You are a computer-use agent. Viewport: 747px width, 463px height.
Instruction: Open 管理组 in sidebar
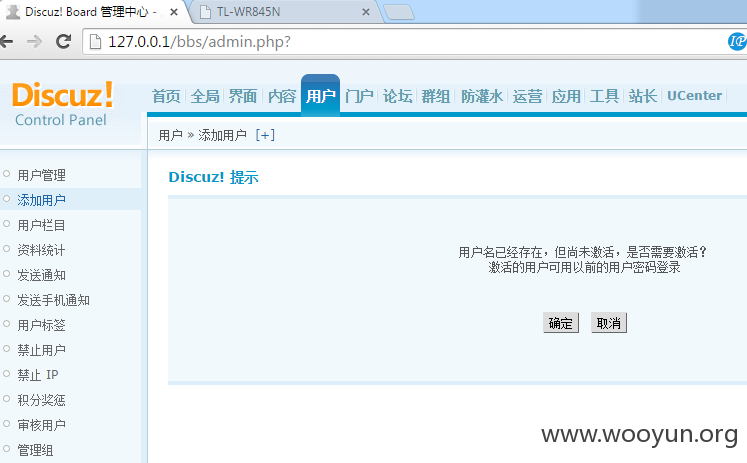[35, 450]
